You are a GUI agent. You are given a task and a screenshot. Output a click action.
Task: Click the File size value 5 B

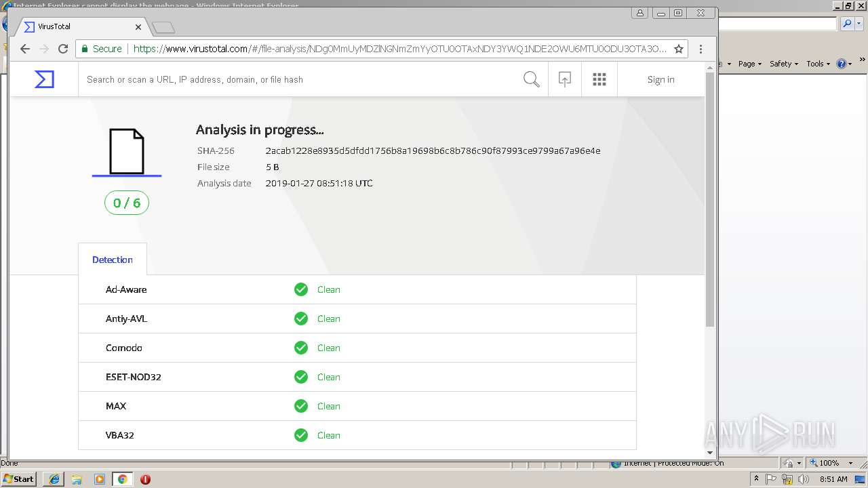[272, 167]
